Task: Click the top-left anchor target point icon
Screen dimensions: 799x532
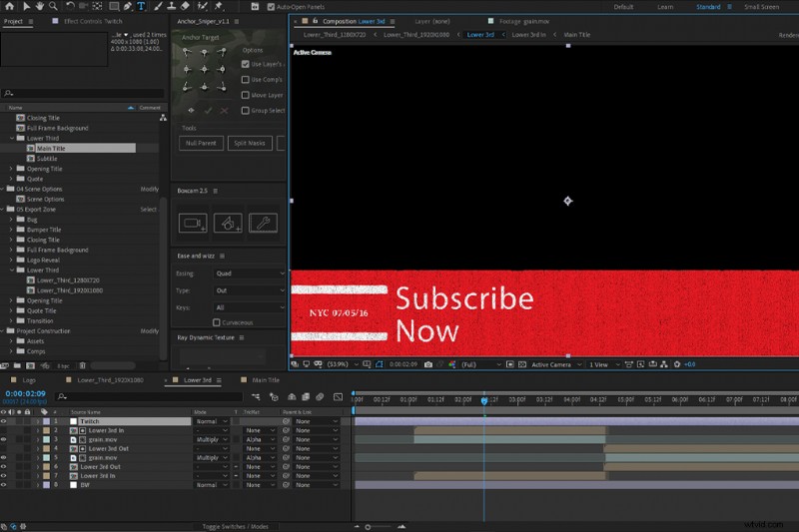Action: pyautogui.click(x=187, y=52)
